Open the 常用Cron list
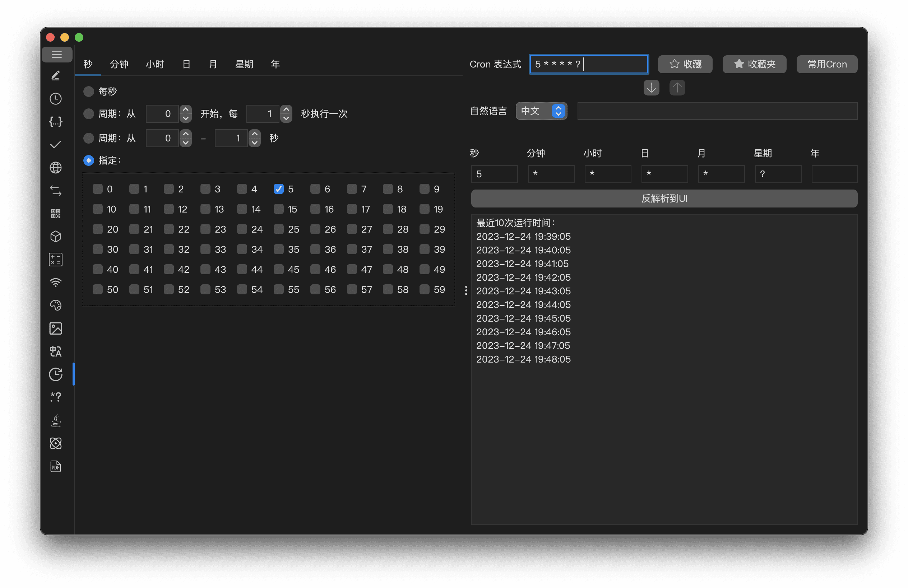This screenshot has width=908, height=588. [826, 64]
